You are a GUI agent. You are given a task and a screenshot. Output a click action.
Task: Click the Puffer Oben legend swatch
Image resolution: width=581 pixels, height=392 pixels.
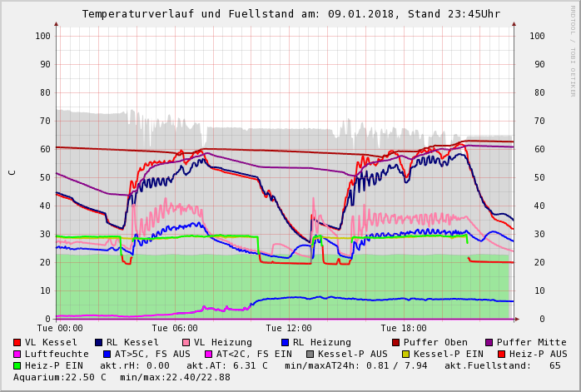point(395,342)
